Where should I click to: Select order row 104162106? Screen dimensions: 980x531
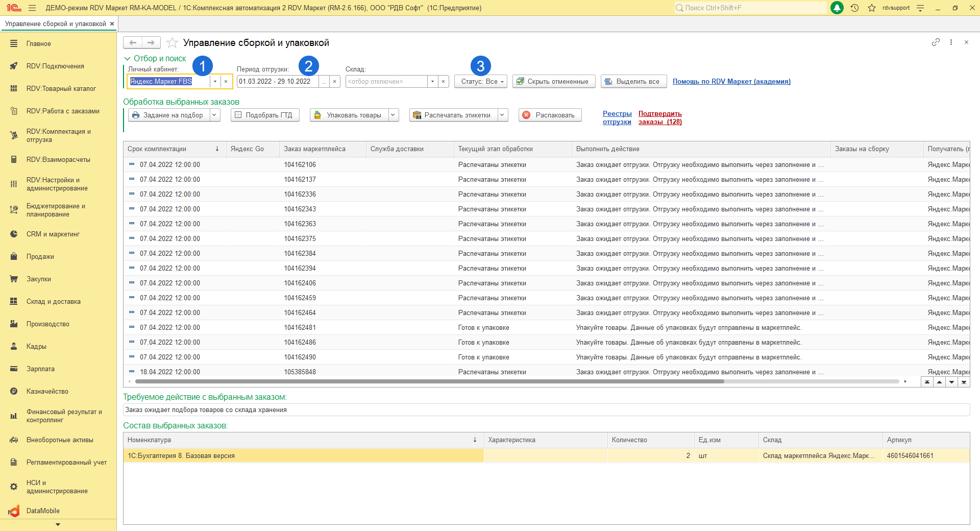(x=300, y=165)
